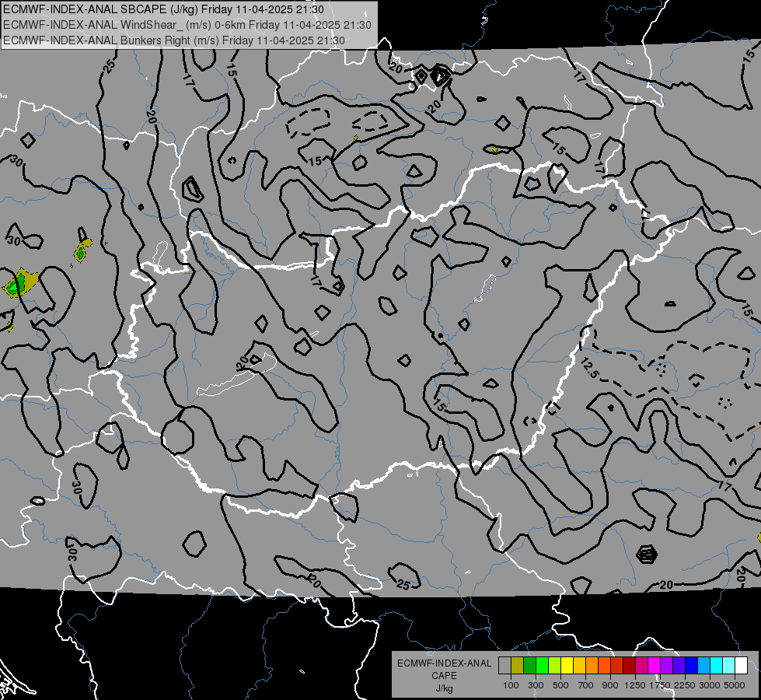Image resolution: width=761 pixels, height=700 pixels.
Task: Click the 900 legend tick label
Action: click(610, 685)
